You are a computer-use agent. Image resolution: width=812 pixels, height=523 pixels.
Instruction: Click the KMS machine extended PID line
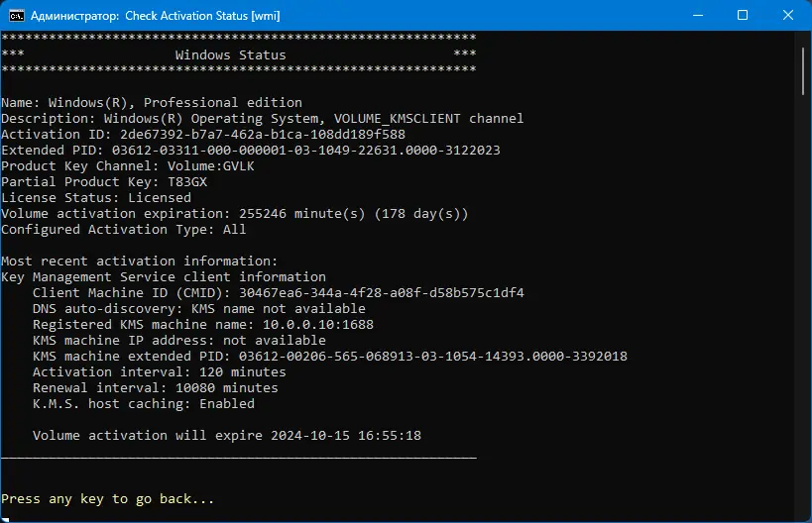329,356
